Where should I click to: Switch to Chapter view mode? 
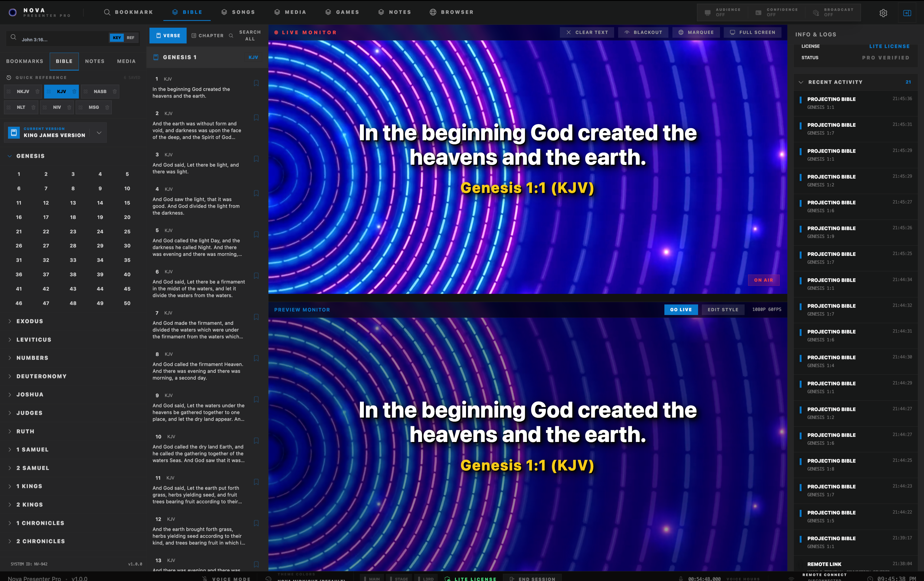coord(207,36)
